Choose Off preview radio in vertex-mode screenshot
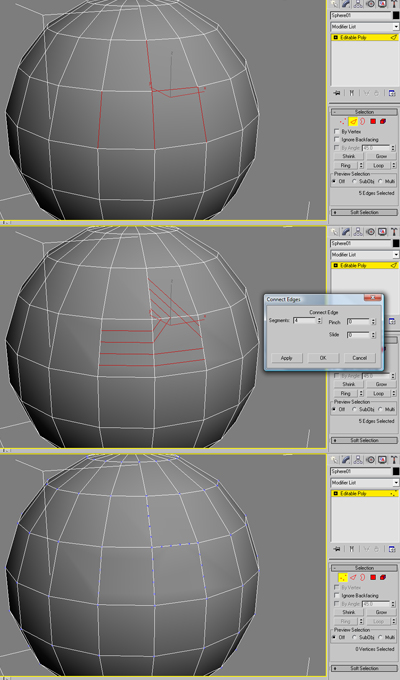The height and width of the screenshot is (680, 400). pyautogui.click(x=334, y=638)
